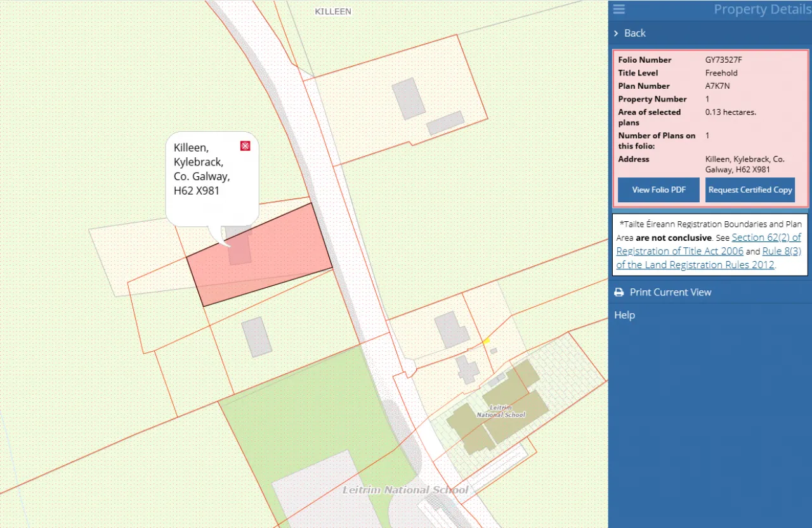The width and height of the screenshot is (812, 528).
Task: Click the printer icon beside Print Current View
Action: (619, 292)
